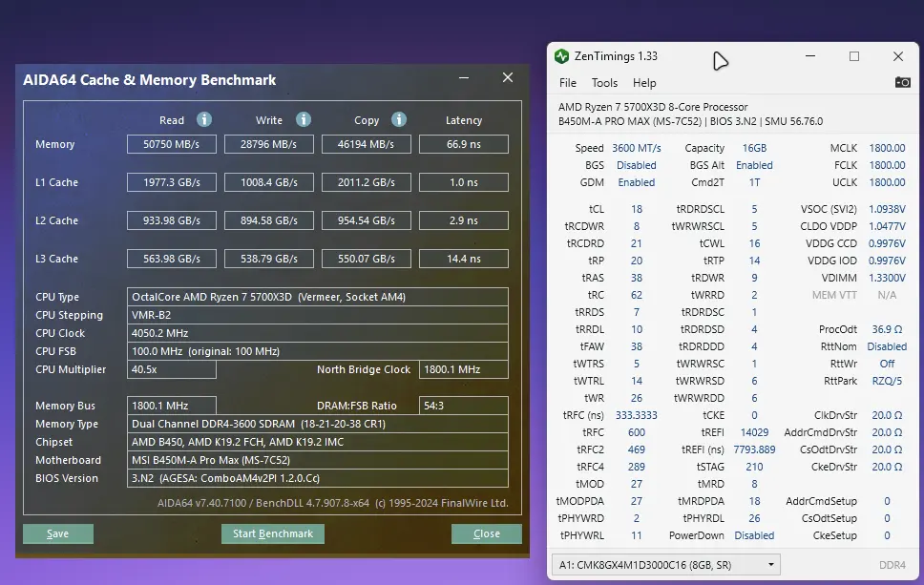Click the Memory Latency value 66.9 ns
Screen dimensions: 924x585
(x=464, y=144)
